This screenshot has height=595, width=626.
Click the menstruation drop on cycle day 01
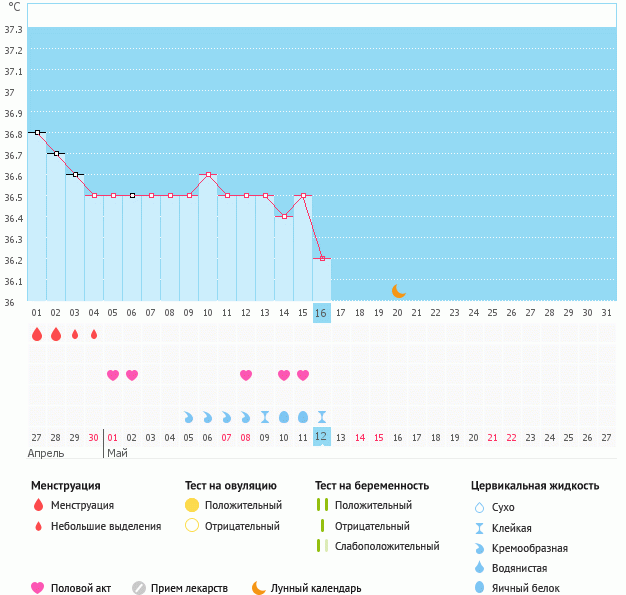(37, 335)
